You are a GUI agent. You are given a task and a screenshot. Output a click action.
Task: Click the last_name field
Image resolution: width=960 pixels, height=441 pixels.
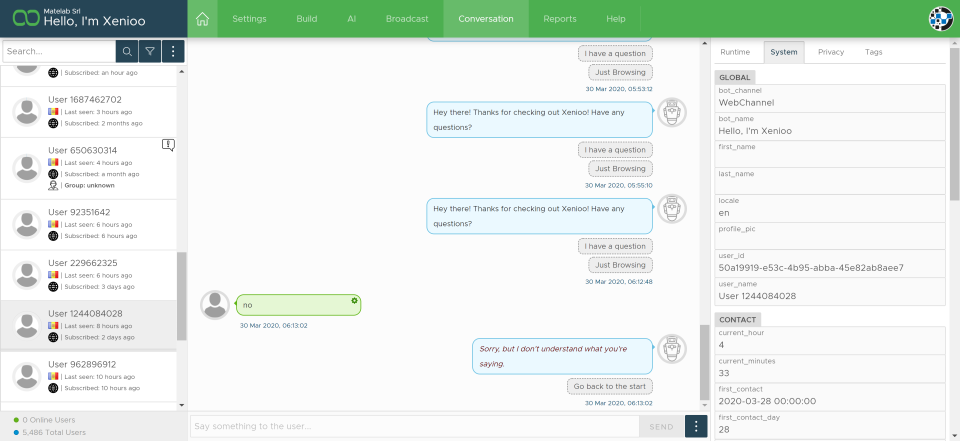pos(830,181)
